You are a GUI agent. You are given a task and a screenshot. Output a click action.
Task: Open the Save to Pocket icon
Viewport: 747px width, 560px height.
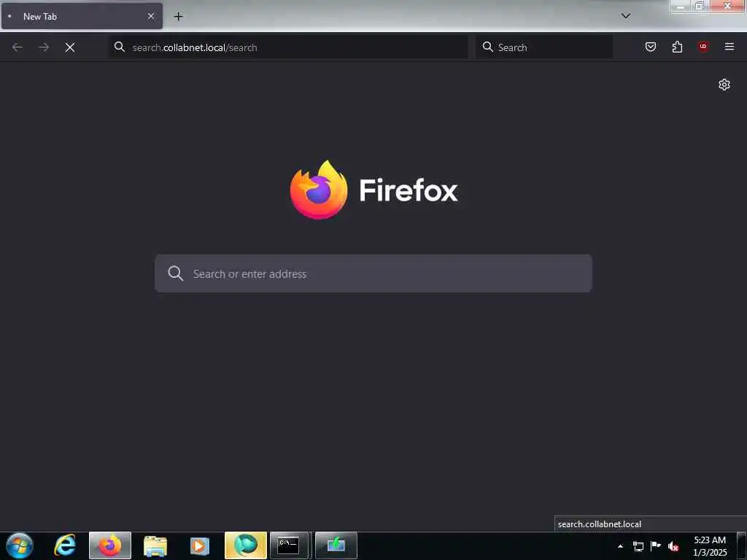[651, 47]
